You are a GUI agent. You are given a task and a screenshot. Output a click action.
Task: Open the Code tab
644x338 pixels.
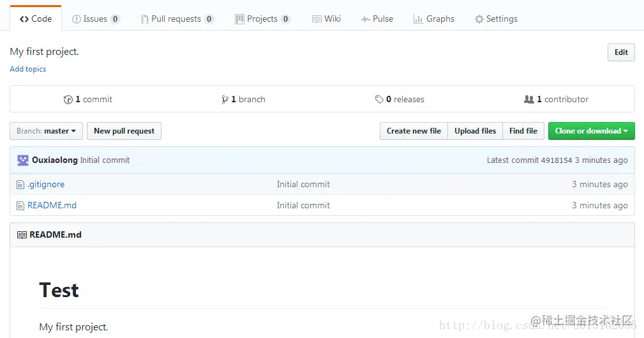pyautogui.click(x=36, y=19)
